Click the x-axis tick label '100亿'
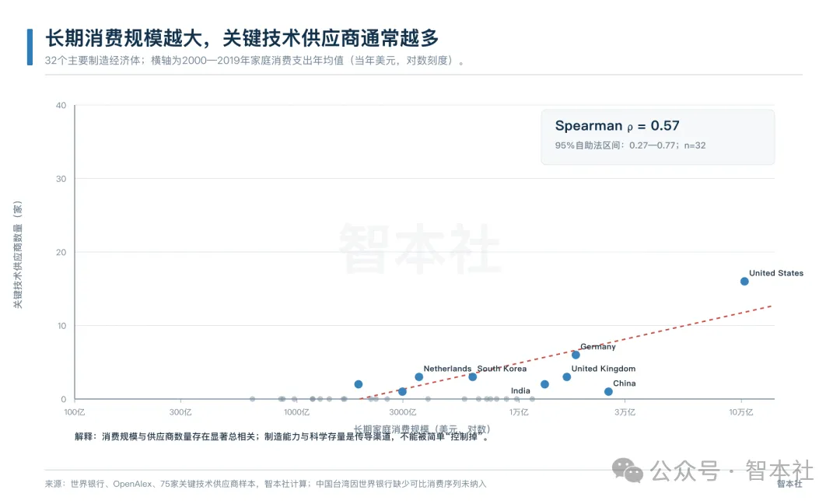The image size is (840, 504). 75,412
